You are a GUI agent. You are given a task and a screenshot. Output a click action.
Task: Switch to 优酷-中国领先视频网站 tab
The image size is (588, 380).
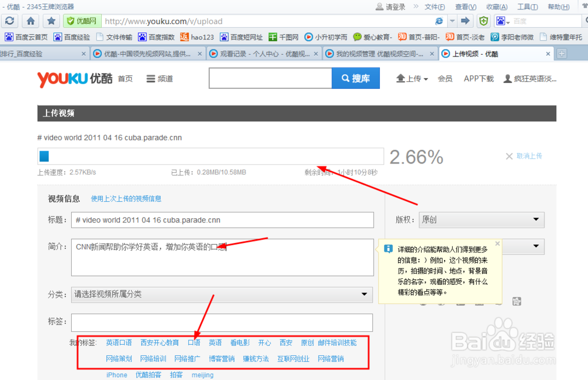tap(147, 54)
